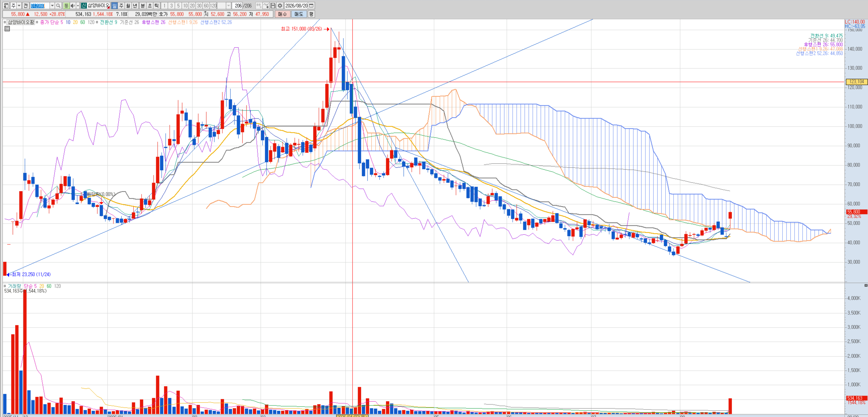Click the blue 10 moving average label
Screen dimensions: 868x417
[x=68, y=22]
